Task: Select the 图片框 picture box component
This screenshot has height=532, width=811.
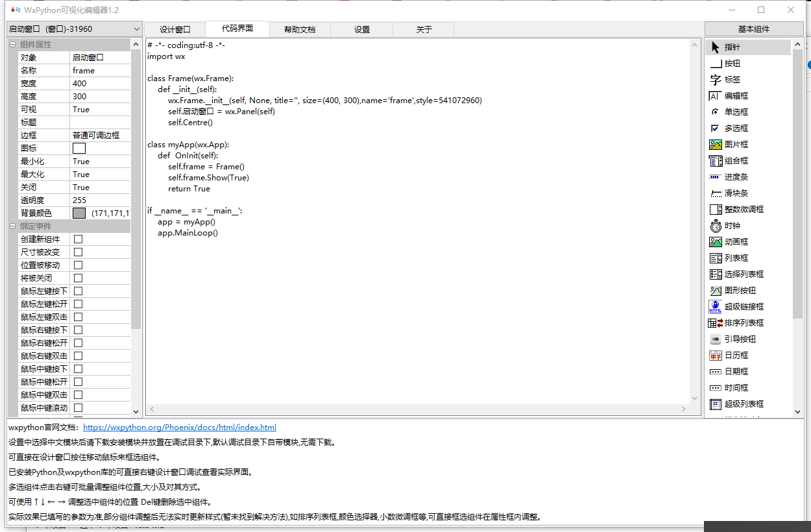Action: pyautogui.click(x=716, y=145)
